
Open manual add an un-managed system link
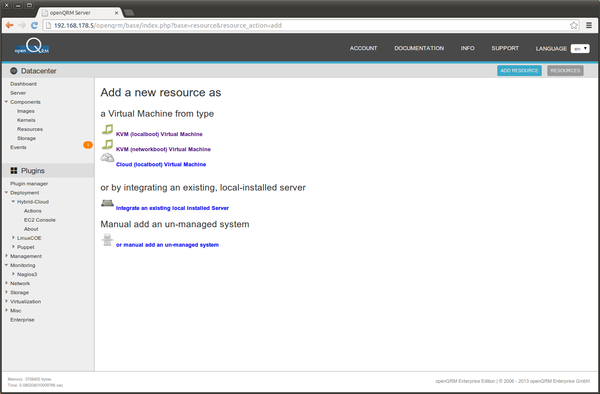(x=167, y=245)
